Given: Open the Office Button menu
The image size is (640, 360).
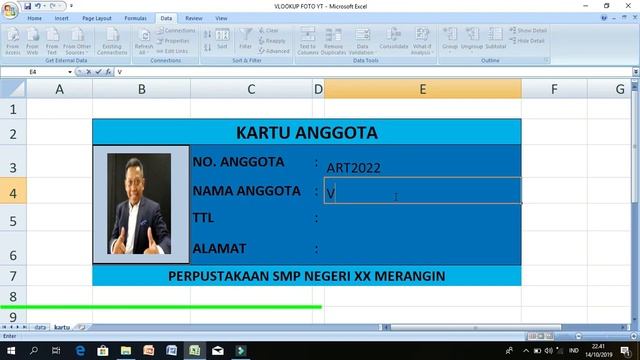Looking at the screenshot, I should (10, 10).
